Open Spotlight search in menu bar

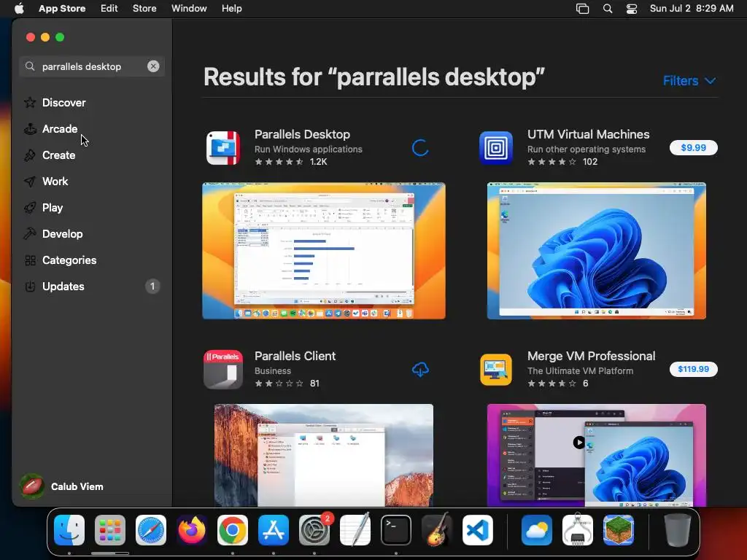[608, 9]
